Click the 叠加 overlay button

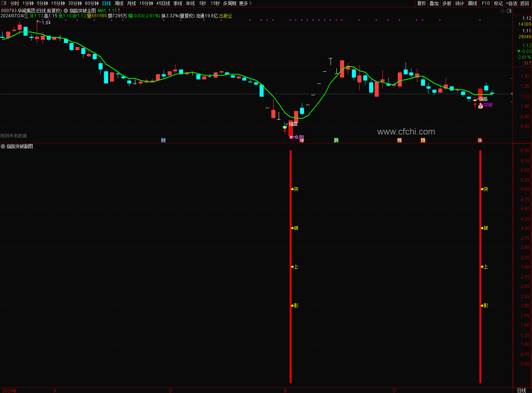434,3
